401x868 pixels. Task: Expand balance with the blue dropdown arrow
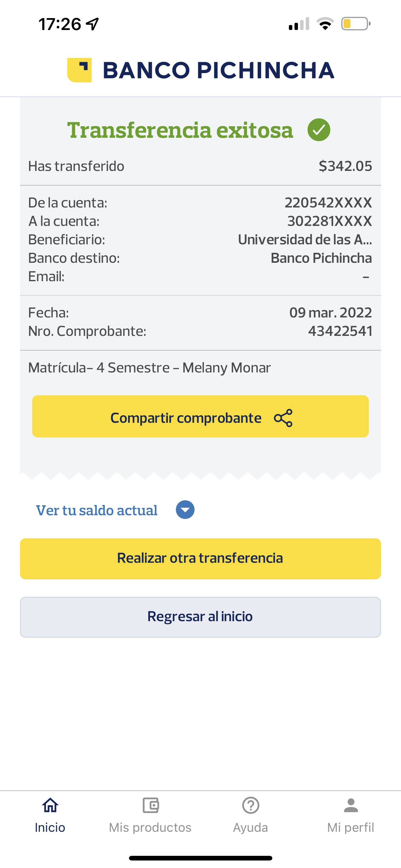pos(185,510)
